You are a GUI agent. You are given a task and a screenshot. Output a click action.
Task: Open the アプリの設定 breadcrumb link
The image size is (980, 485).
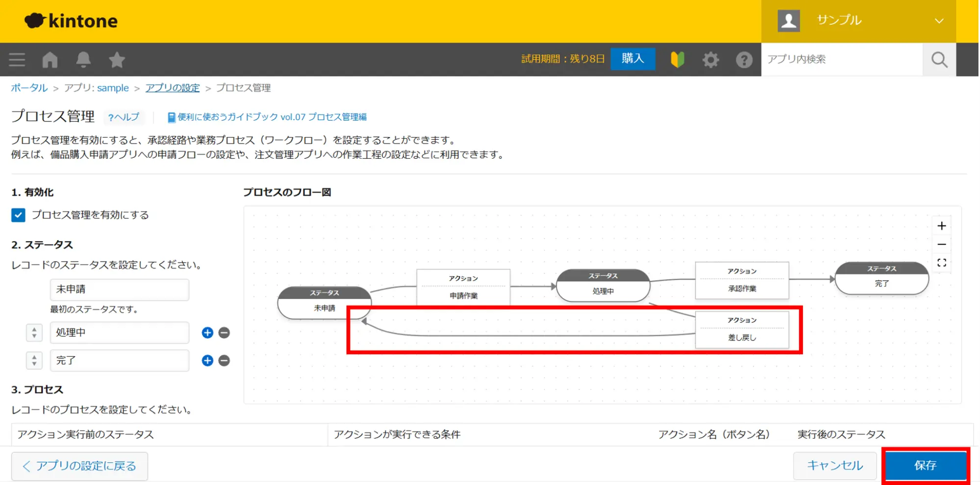point(172,88)
